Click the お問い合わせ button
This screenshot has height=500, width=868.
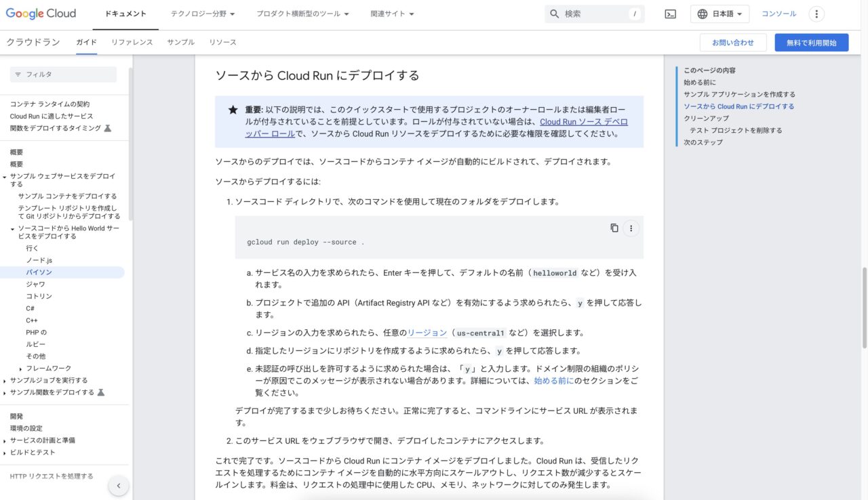pyautogui.click(x=733, y=43)
